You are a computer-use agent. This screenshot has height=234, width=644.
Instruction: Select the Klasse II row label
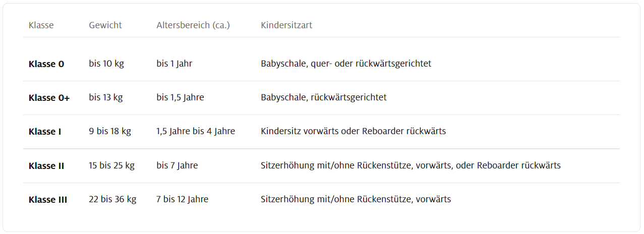tap(46, 165)
